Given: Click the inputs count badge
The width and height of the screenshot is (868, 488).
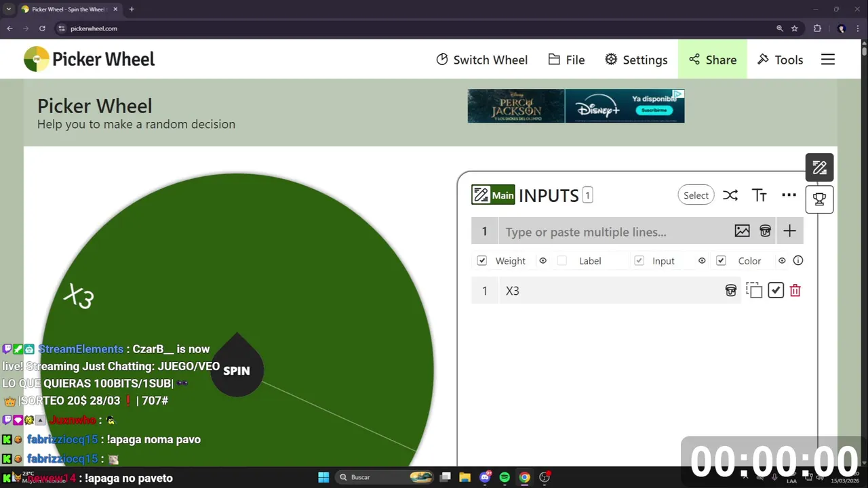Looking at the screenshot, I should coord(587,195).
